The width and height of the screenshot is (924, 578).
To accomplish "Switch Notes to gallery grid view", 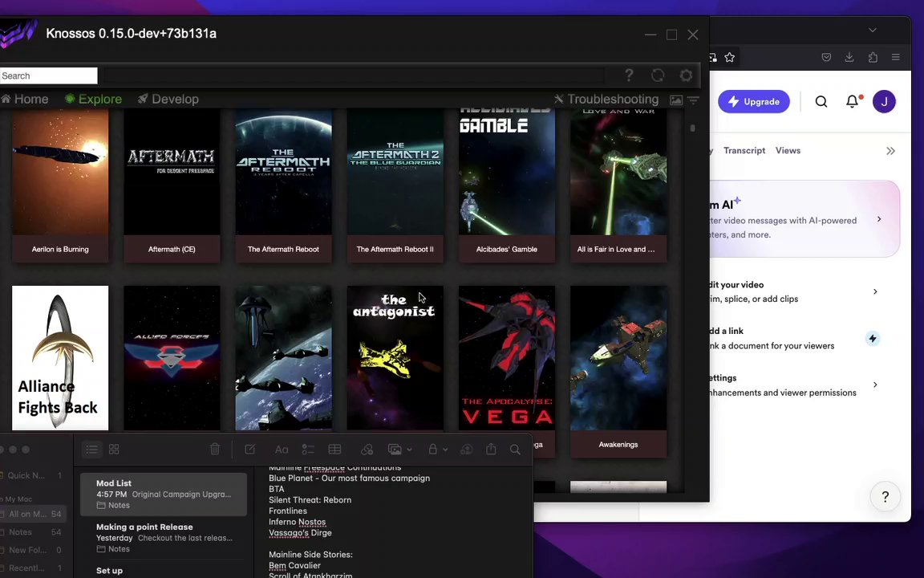I will [x=115, y=450].
